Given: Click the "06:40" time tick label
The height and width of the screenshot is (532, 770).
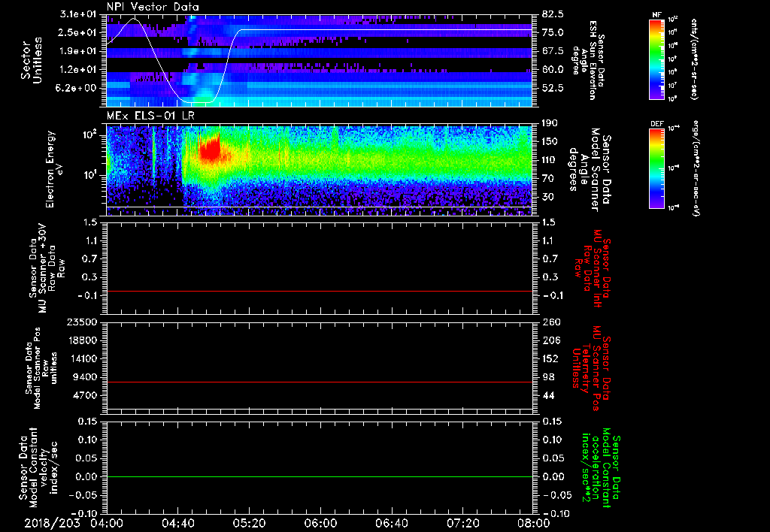Looking at the screenshot, I should (x=391, y=523).
